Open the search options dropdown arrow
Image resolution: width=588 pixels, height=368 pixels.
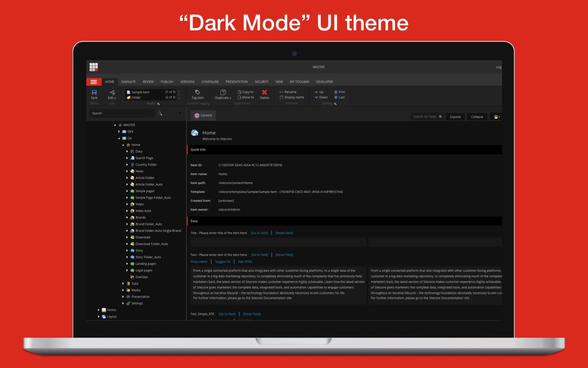click(x=180, y=113)
